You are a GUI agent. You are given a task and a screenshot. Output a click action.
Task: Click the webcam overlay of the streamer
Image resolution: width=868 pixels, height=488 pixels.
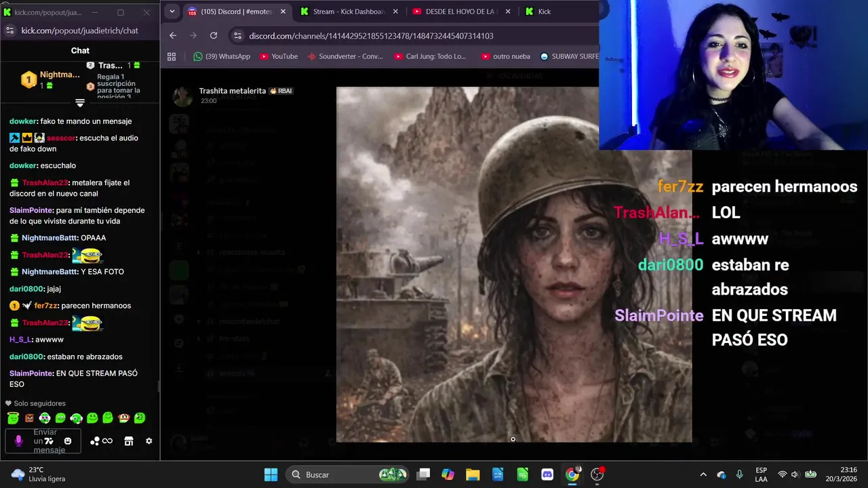(x=733, y=75)
